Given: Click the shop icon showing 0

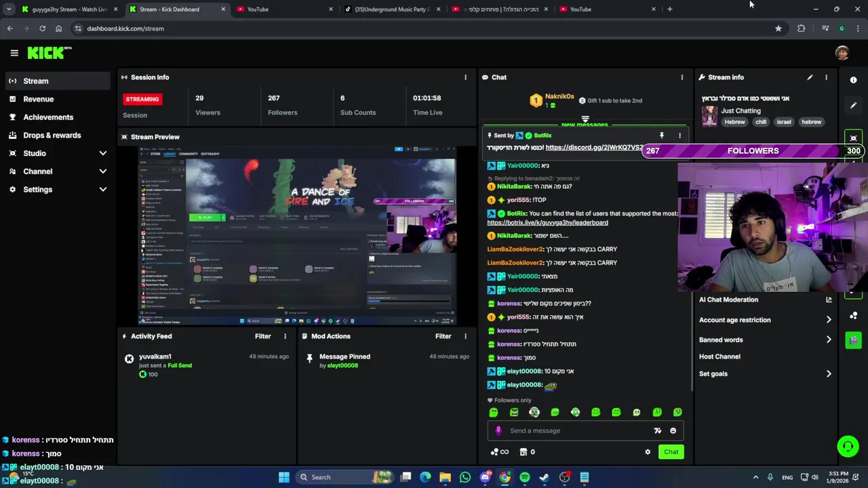Looking at the screenshot, I should click(527, 452).
